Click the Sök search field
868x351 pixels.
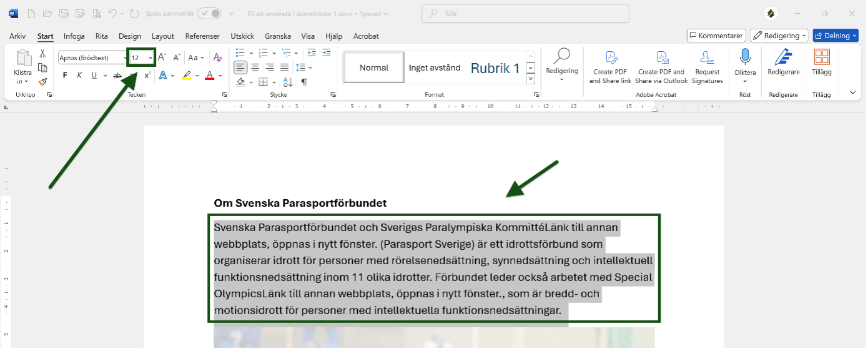tap(525, 13)
